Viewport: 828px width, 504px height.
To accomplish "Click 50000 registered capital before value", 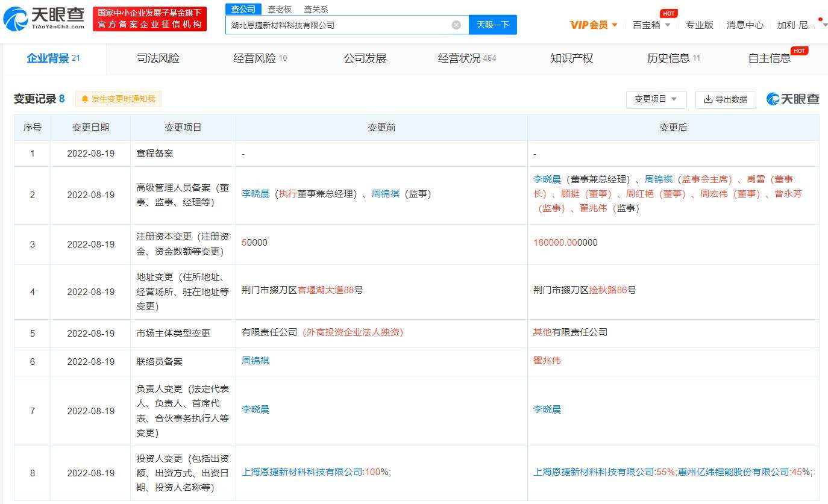I will (254, 243).
